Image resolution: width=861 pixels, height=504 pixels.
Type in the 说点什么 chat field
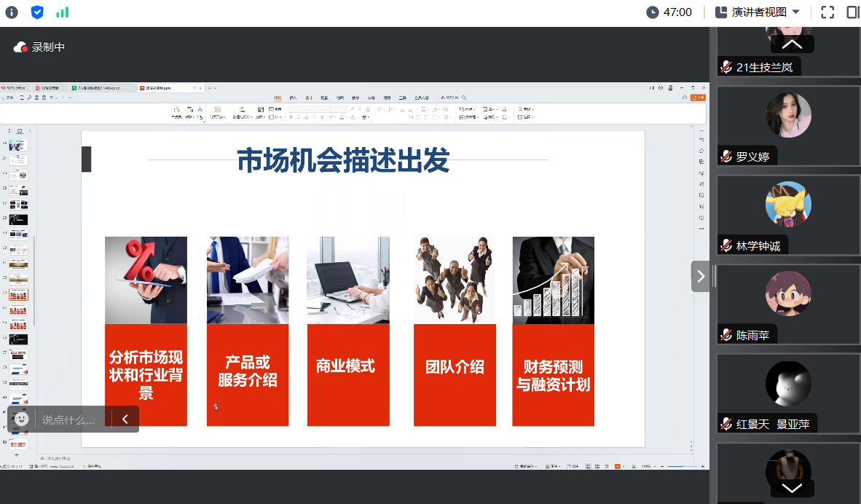[69, 420]
